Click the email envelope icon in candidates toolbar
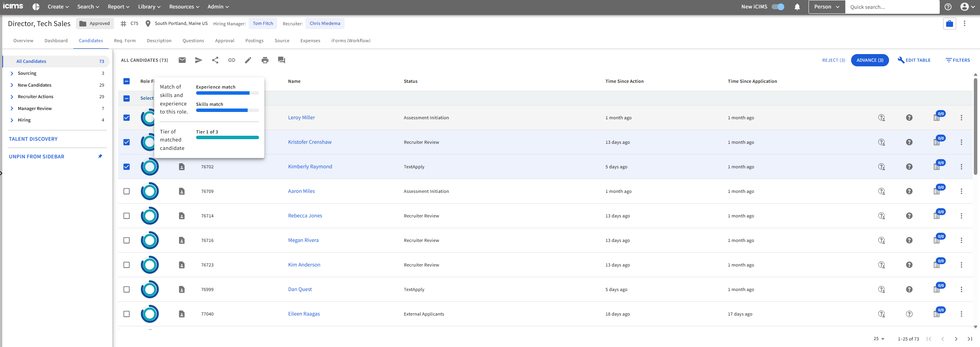This screenshot has width=980, height=347. click(x=182, y=60)
